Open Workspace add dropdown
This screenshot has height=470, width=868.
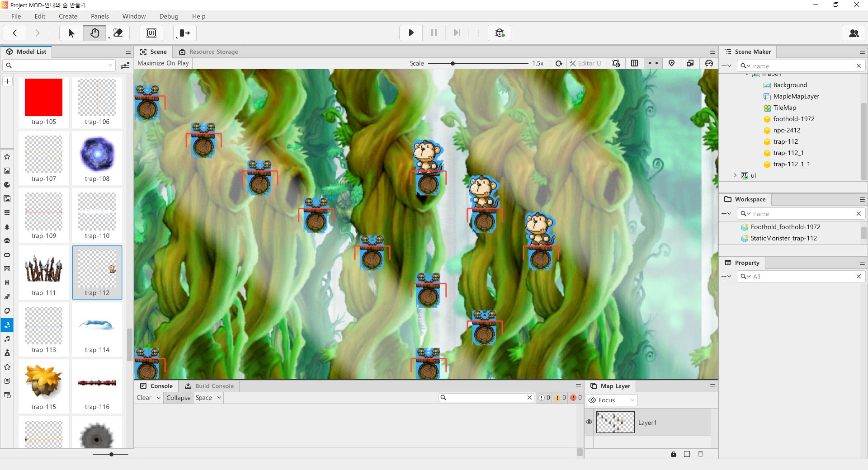point(726,214)
